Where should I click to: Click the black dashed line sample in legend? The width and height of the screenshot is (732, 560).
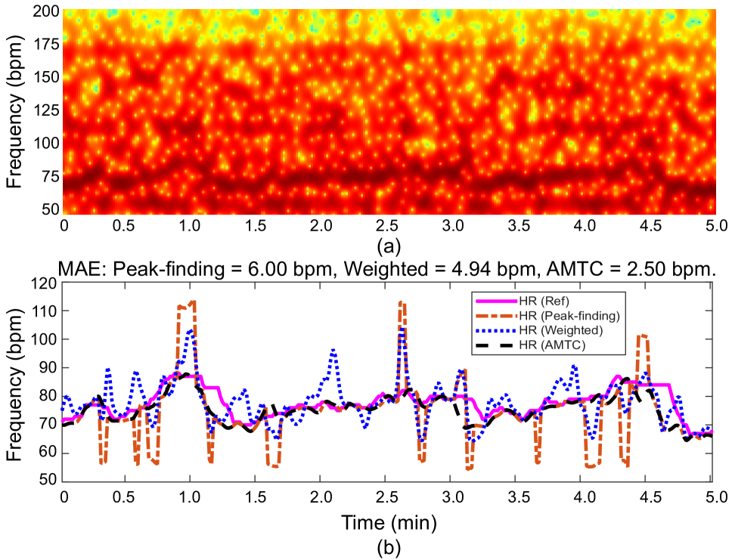pos(495,345)
